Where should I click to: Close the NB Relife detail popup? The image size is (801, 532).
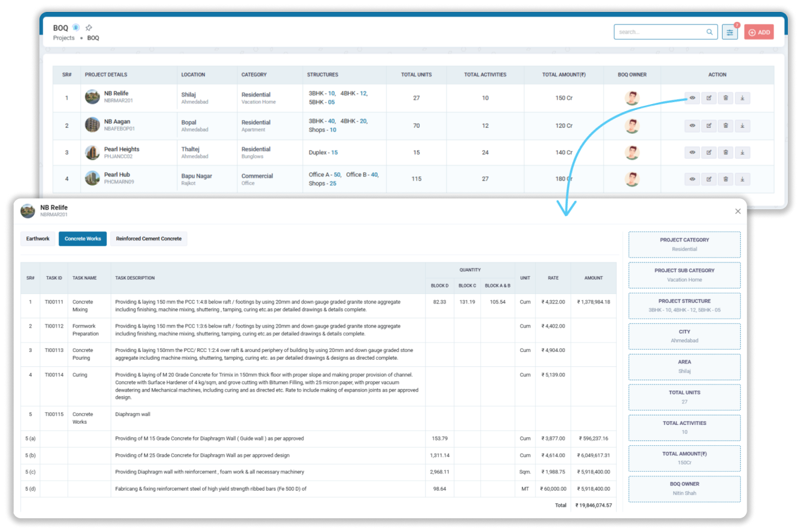tap(738, 211)
